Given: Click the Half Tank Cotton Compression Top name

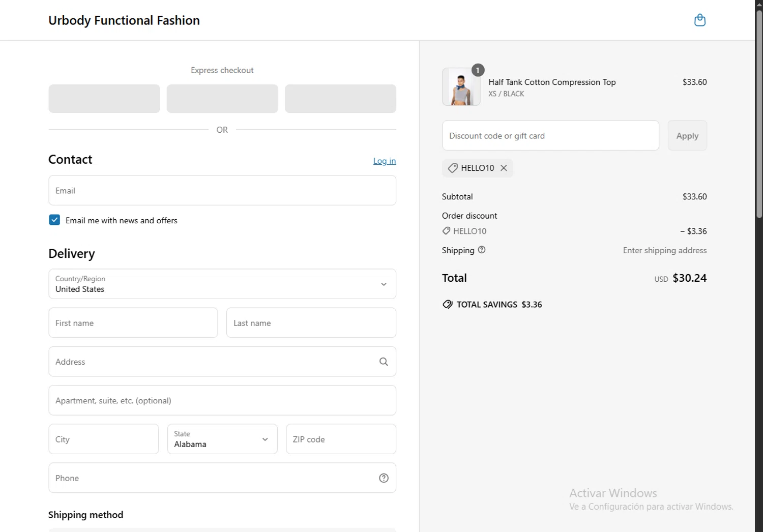Looking at the screenshot, I should click(x=552, y=82).
